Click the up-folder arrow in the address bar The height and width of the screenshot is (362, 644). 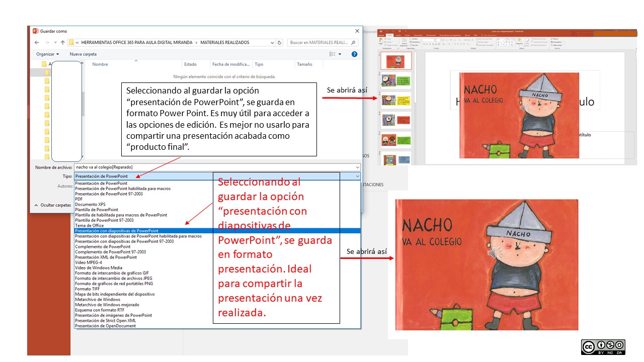[x=62, y=43]
